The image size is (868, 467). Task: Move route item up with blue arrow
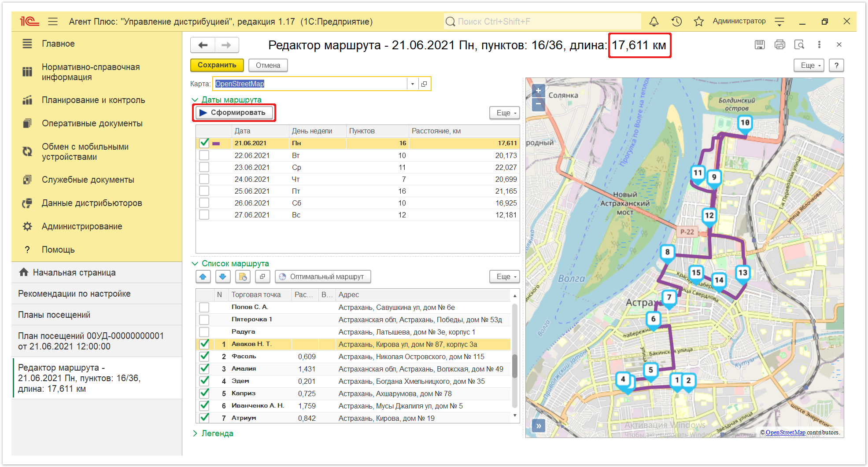203,276
